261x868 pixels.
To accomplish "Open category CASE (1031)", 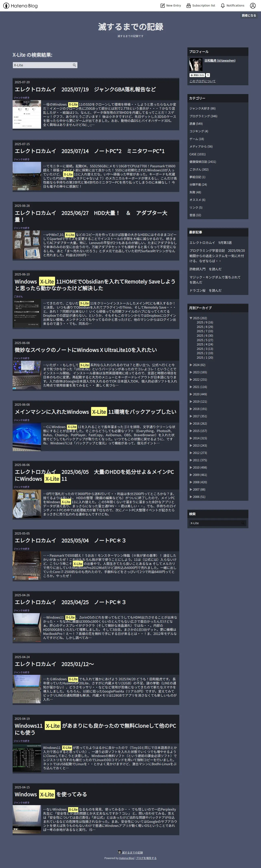I will pyautogui.click(x=197, y=154).
